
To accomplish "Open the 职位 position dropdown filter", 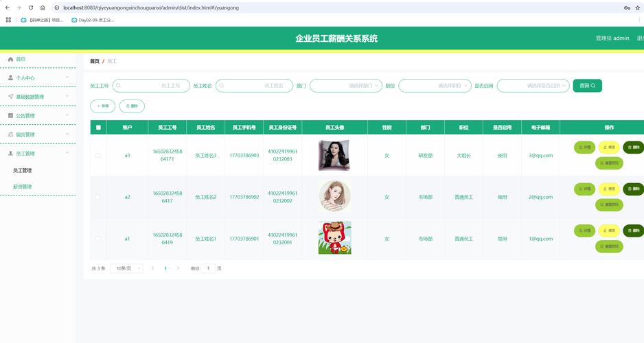I will click(x=435, y=86).
